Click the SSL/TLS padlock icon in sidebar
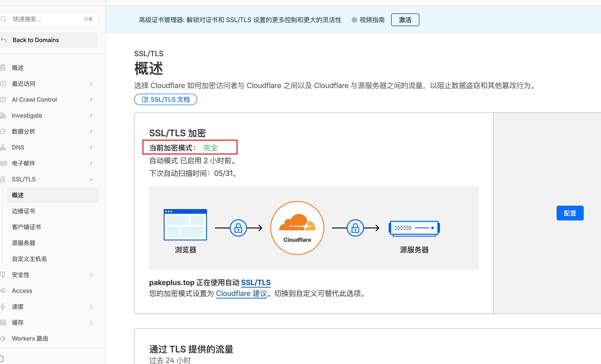 3,179
